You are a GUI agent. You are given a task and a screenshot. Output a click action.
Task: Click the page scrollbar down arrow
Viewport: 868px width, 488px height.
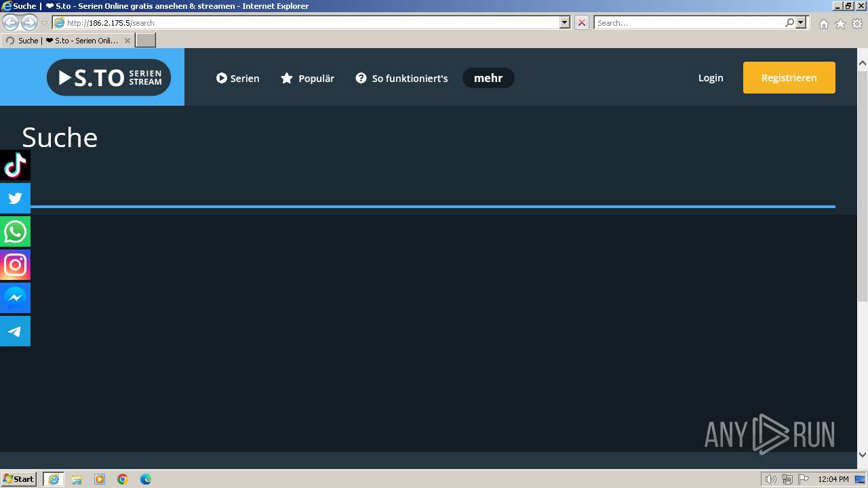pos(863,455)
